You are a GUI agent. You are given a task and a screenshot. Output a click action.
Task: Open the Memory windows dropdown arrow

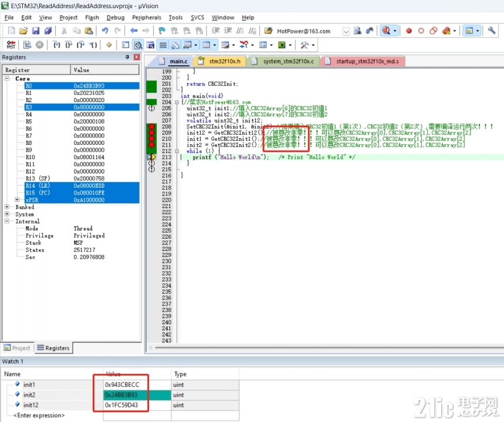click(x=214, y=45)
